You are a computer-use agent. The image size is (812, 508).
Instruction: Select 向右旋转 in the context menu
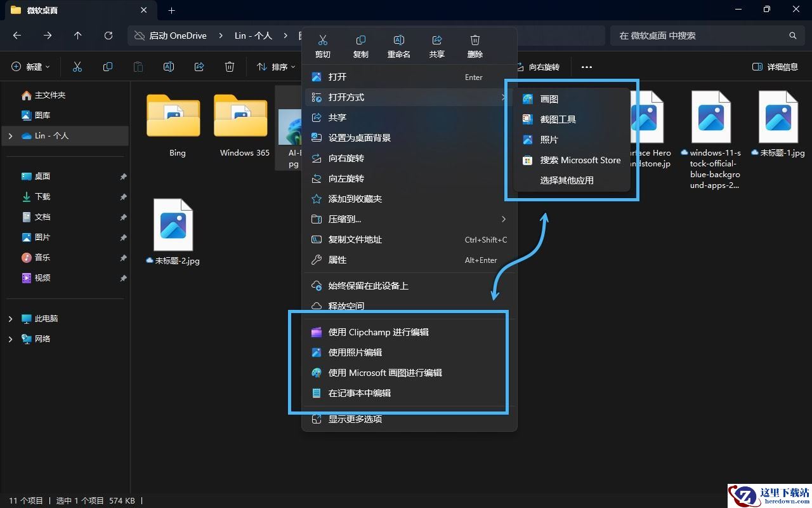[410, 158]
